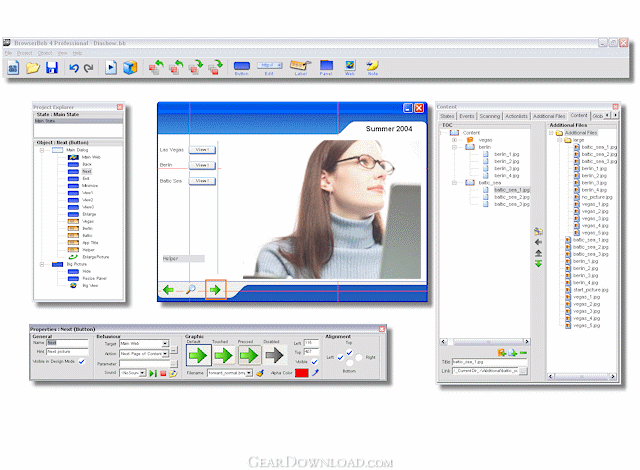Open the Filename dropdown under Graphic
This screenshot has width=640, height=470.
[249, 373]
